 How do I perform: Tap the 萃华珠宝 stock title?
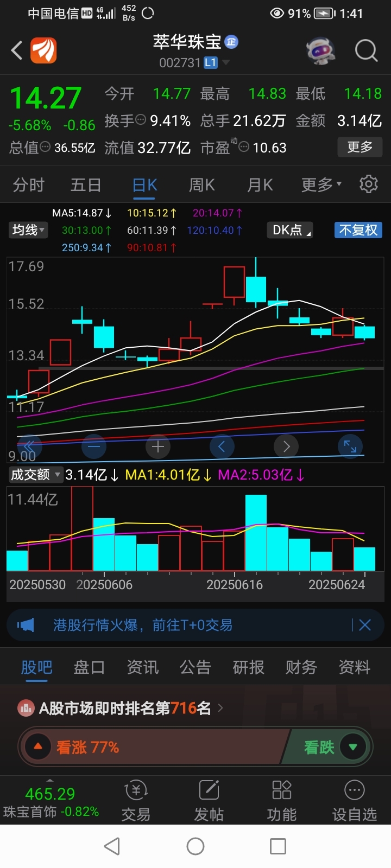[x=187, y=42]
